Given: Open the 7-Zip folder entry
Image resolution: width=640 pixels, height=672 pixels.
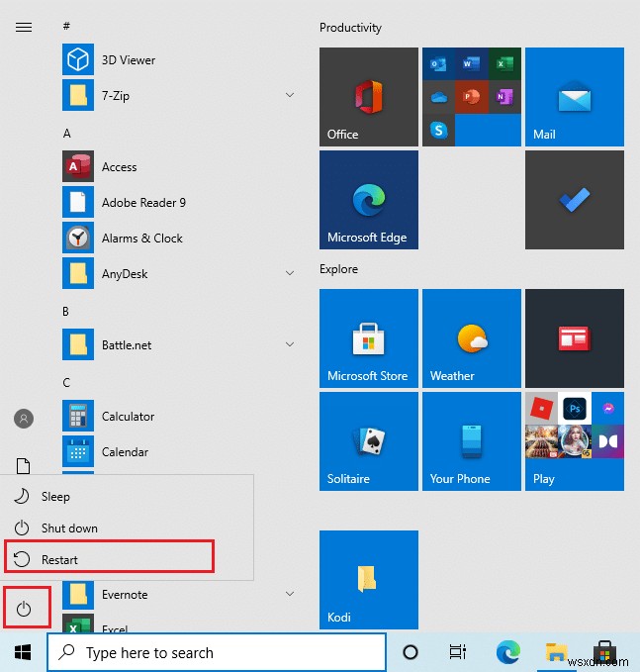Looking at the screenshot, I should click(180, 95).
